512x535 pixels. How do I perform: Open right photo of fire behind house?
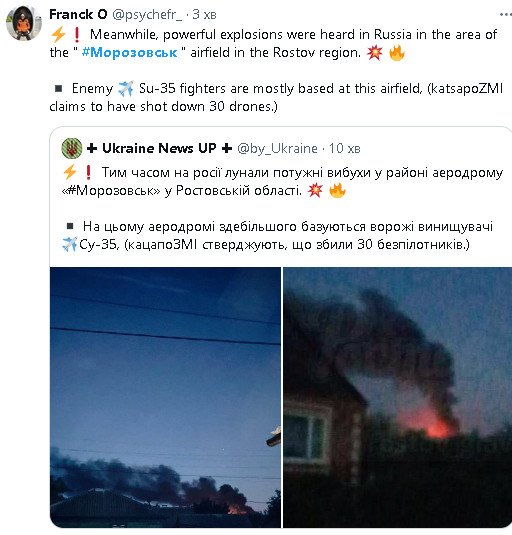[x=397, y=397]
